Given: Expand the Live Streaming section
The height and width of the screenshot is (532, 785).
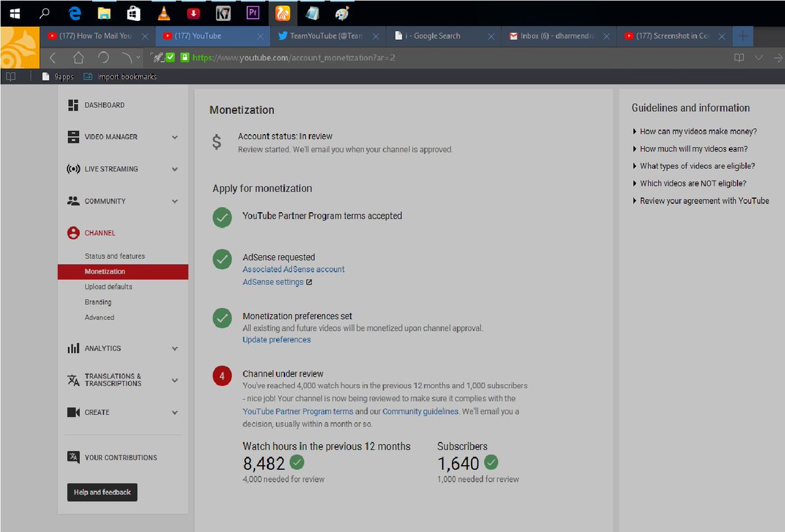Looking at the screenshot, I should 175,169.
